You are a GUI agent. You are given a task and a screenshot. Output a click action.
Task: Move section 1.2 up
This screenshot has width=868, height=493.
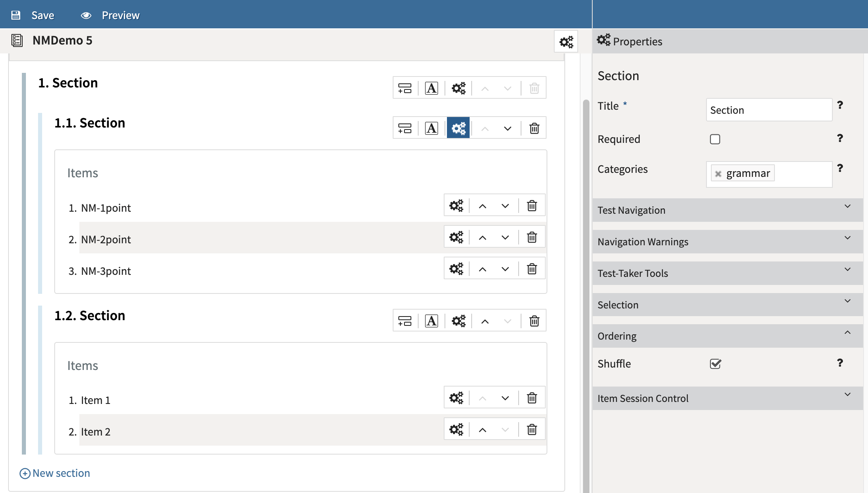485,321
